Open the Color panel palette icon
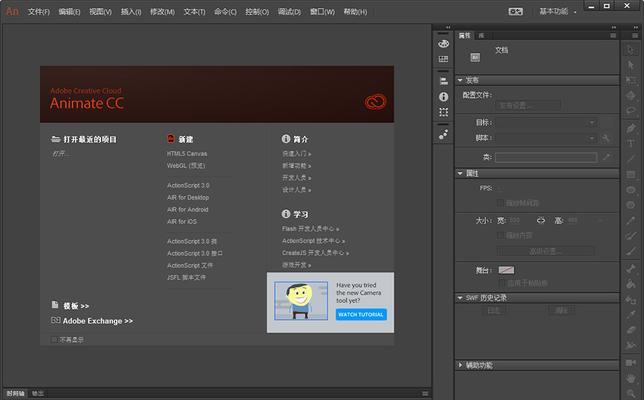 pos(443,44)
